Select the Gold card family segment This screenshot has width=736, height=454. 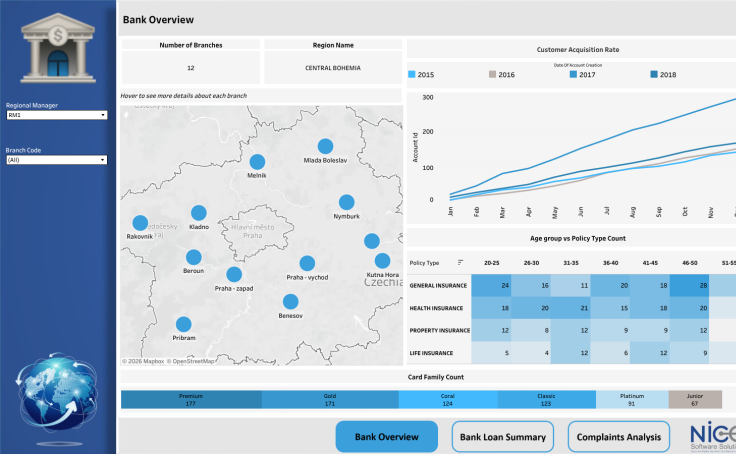click(329, 400)
